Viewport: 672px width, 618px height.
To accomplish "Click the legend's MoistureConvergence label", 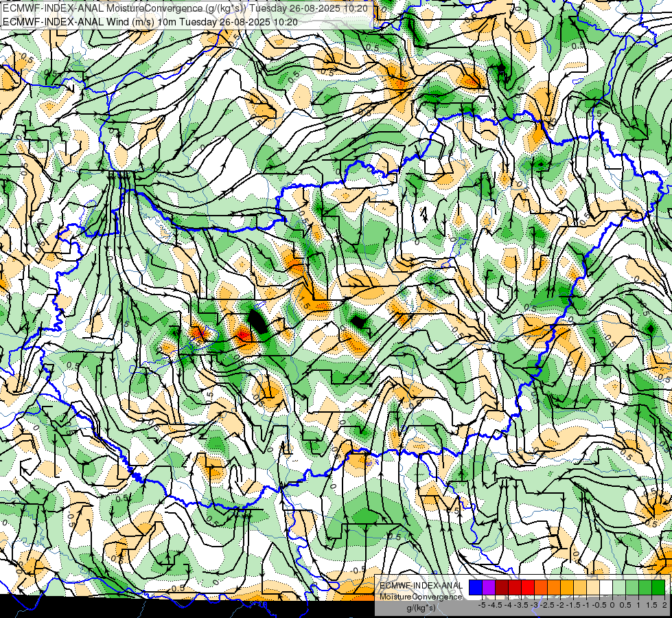I will pyautogui.click(x=421, y=597).
